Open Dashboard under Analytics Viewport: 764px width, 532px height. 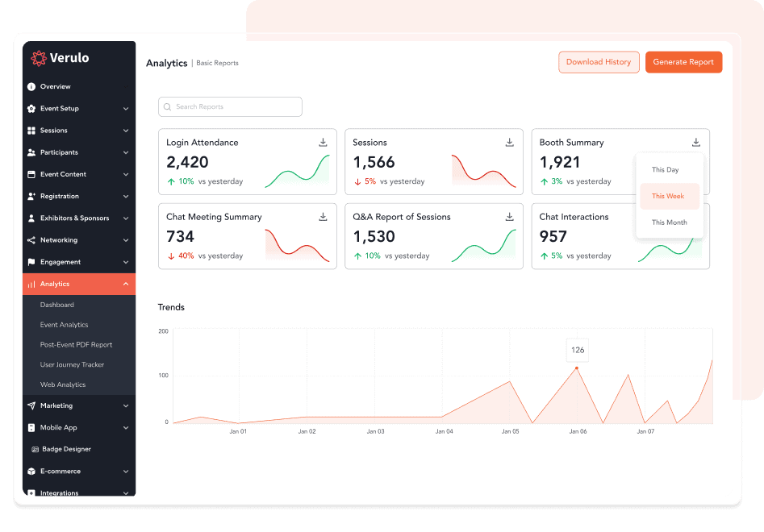click(56, 305)
